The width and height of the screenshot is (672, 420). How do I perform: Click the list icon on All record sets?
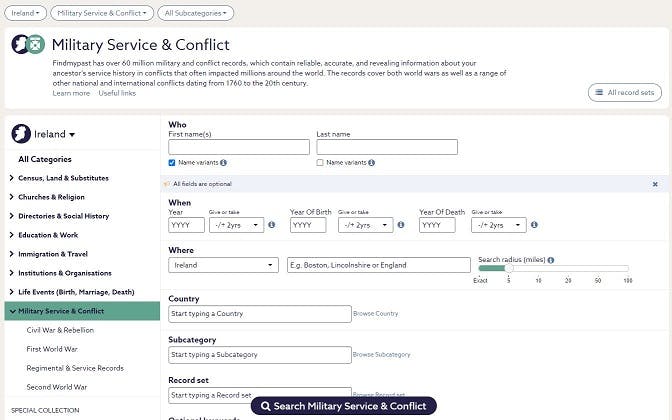pyautogui.click(x=599, y=92)
